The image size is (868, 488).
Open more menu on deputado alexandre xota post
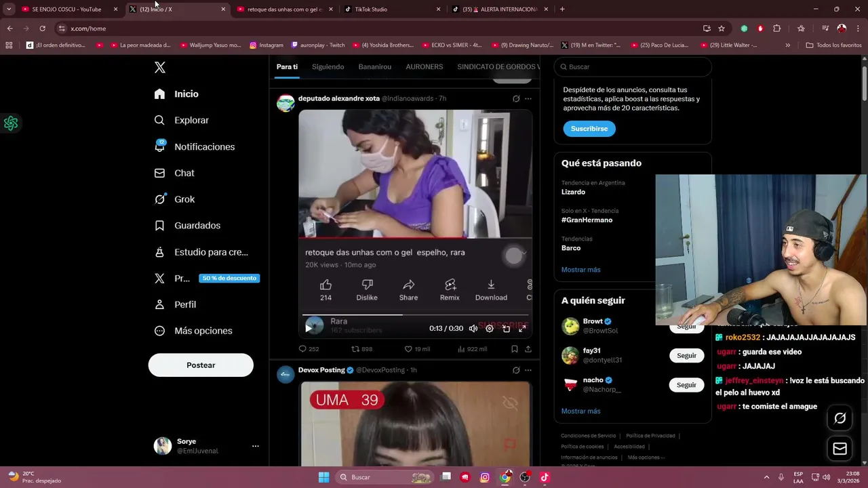(x=528, y=98)
